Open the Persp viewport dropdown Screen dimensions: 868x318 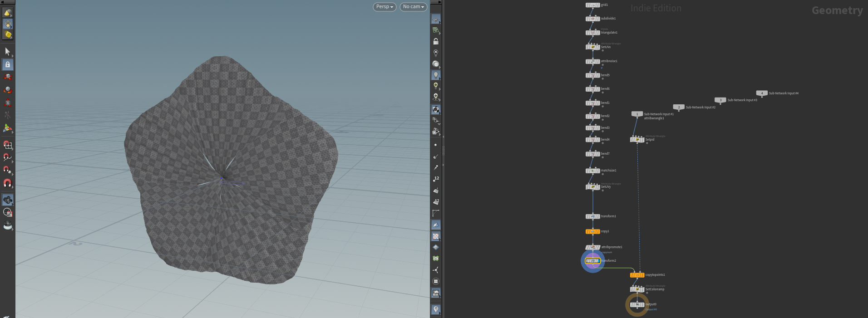pos(385,7)
